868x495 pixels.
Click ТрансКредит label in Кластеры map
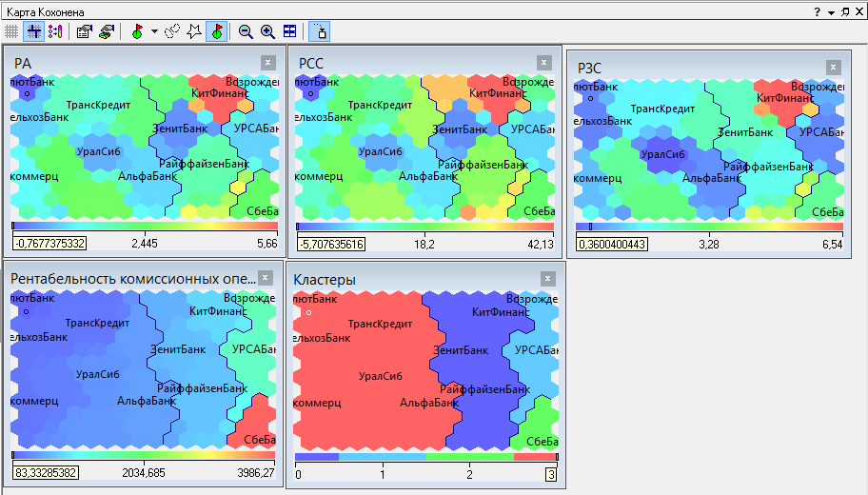coord(380,324)
